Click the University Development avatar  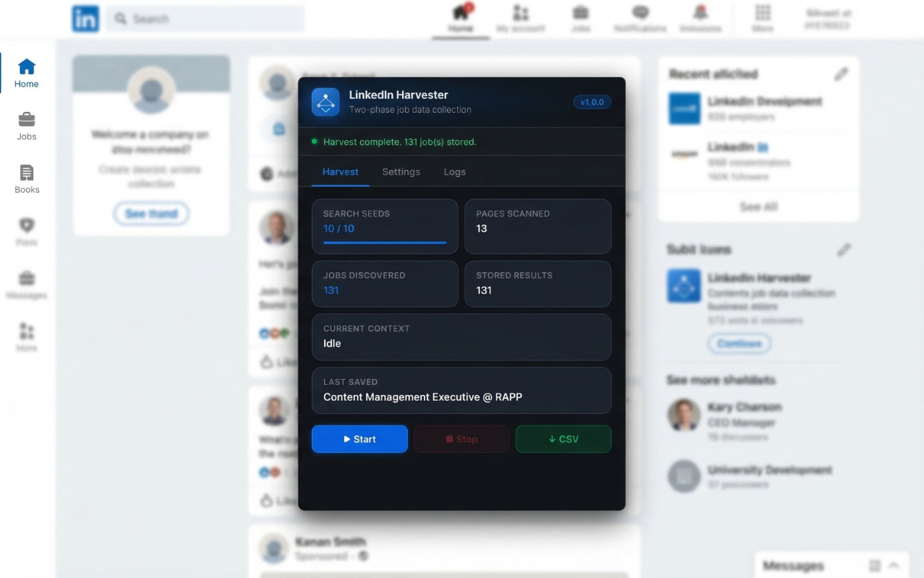684,476
